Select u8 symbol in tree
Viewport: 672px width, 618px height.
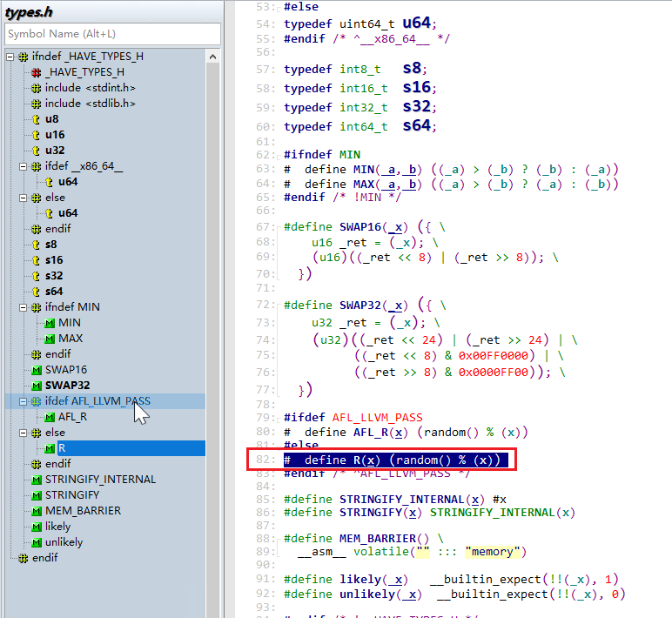click(x=52, y=119)
